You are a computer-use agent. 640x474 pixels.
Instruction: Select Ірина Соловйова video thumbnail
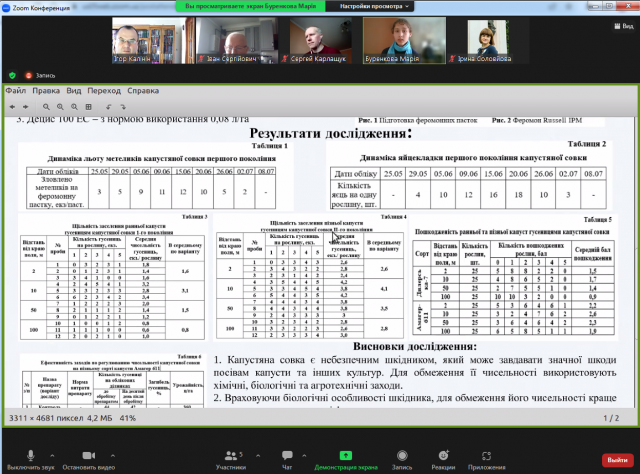pyautogui.click(x=488, y=40)
